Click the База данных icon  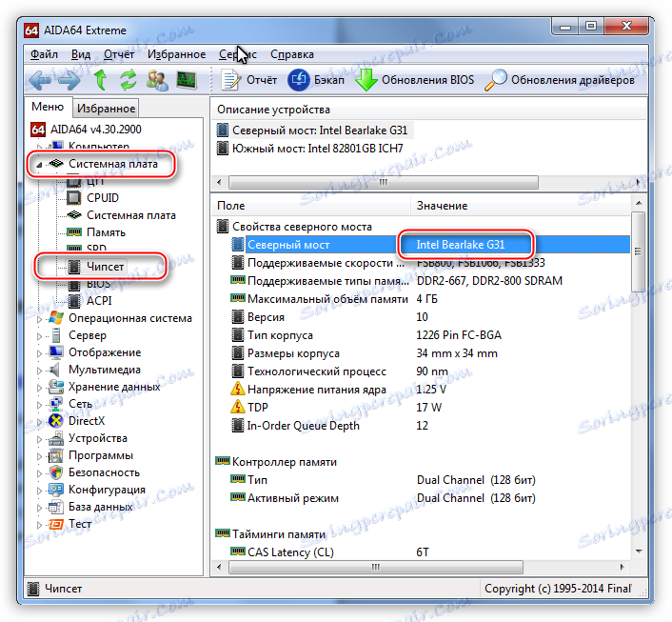pyautogui.click(x=56, y=507)
